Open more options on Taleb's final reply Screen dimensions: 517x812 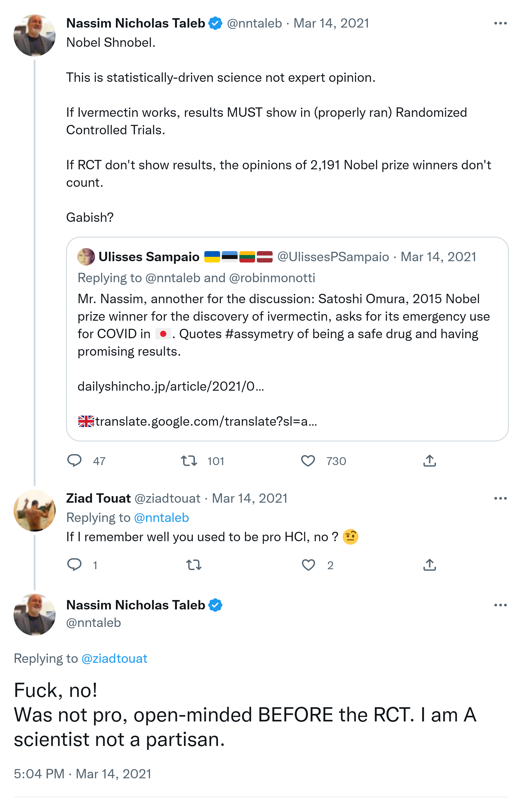point(500,605)
